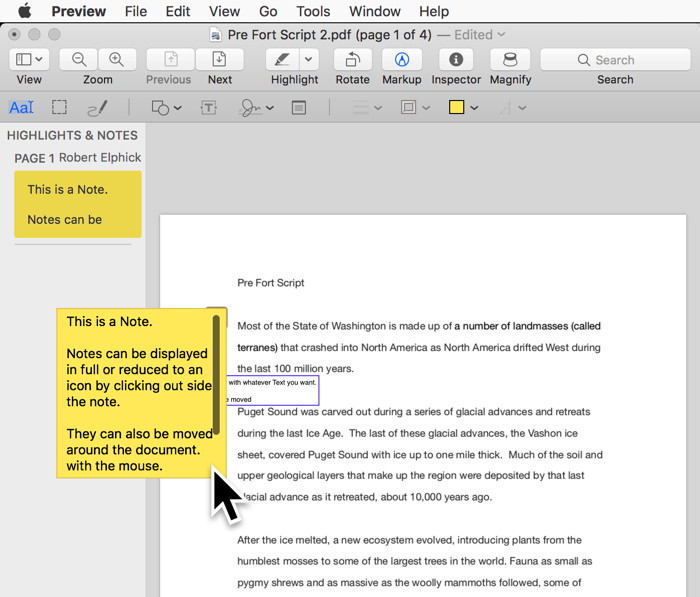Viewport: 700px width, 597px height.
Task: Select the purple-bordered text box annotation
Action: [x=273, y=390]
